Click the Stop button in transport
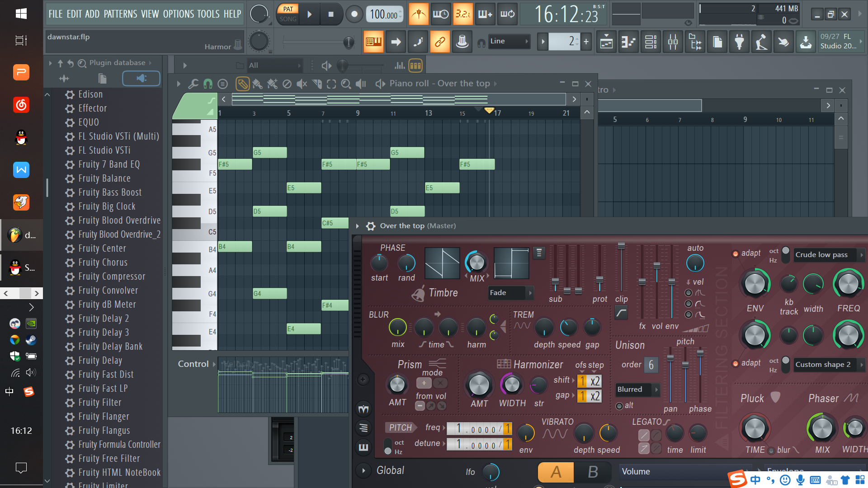Viewport: 868px width, 488px height. point(331,14)
